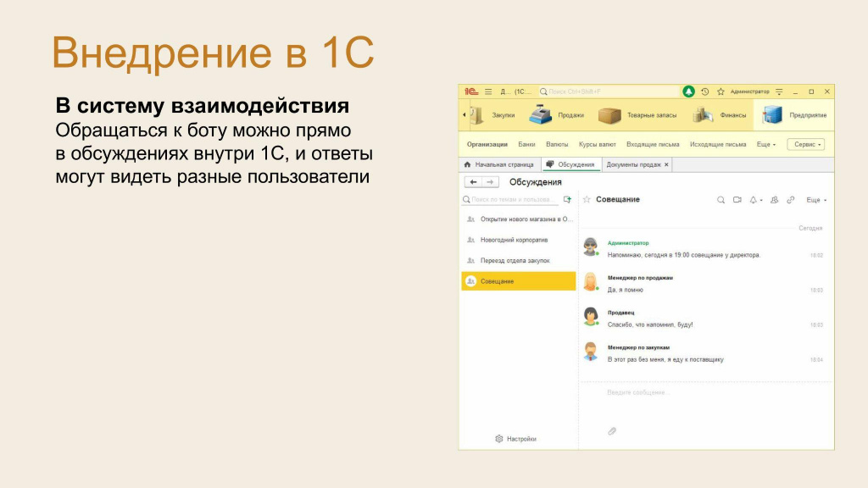
Task: Click the 1C logo icon
Action: (x=470, y=91)
